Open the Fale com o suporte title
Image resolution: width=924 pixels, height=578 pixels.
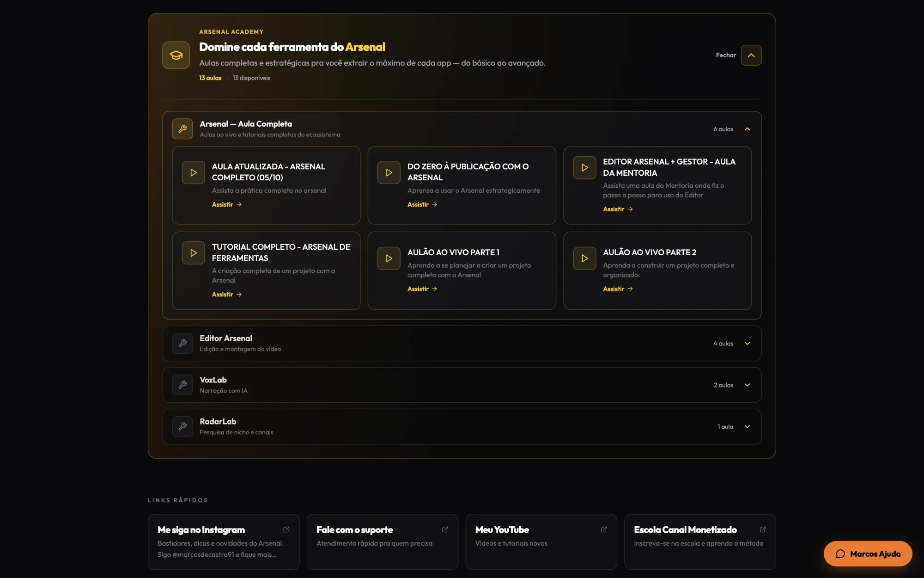tap(354, 530)
